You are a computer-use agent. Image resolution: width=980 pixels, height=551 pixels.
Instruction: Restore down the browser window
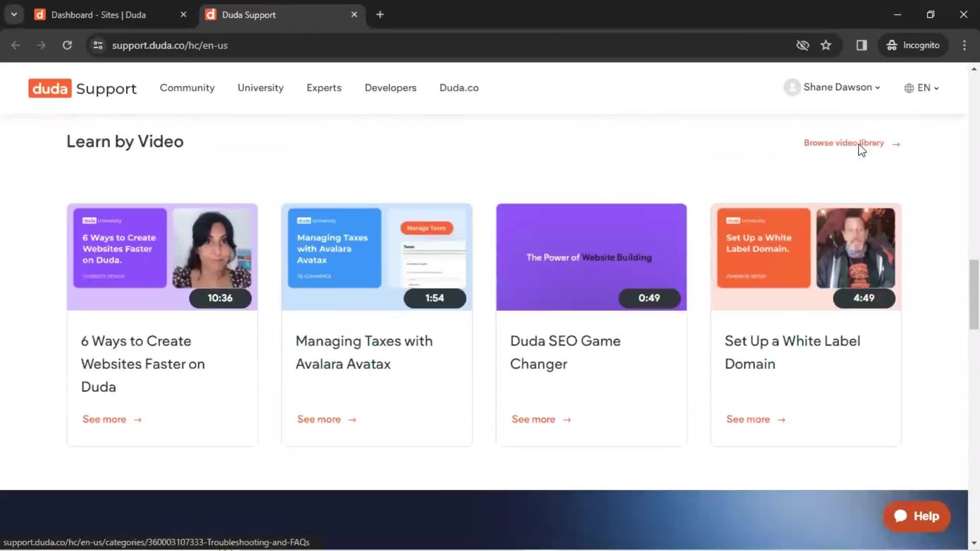click(930, 15)
